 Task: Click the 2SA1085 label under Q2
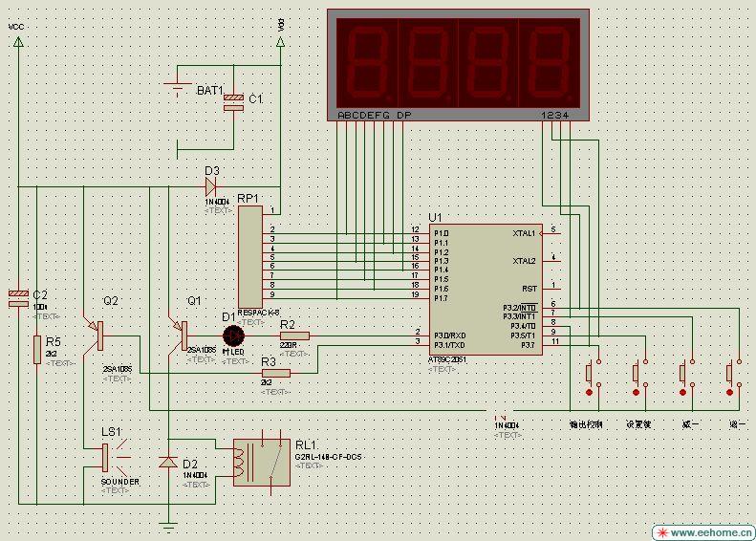point(118,369)
